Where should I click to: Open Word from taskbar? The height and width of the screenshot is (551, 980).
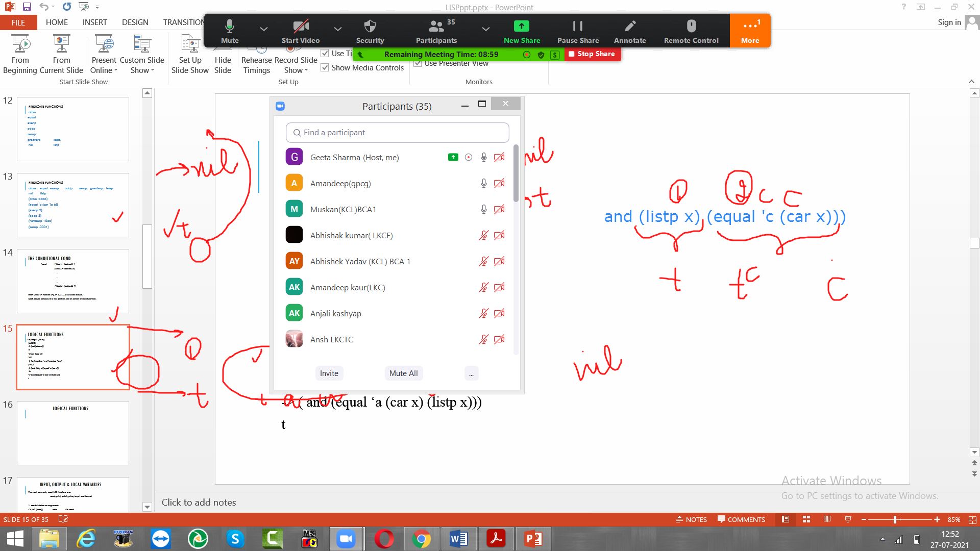coord(458,539)
